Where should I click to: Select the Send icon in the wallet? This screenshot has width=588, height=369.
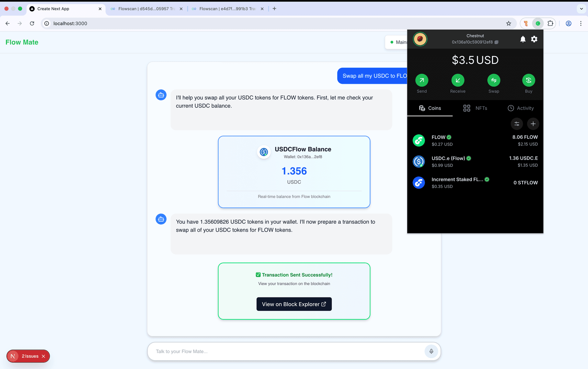422,80
